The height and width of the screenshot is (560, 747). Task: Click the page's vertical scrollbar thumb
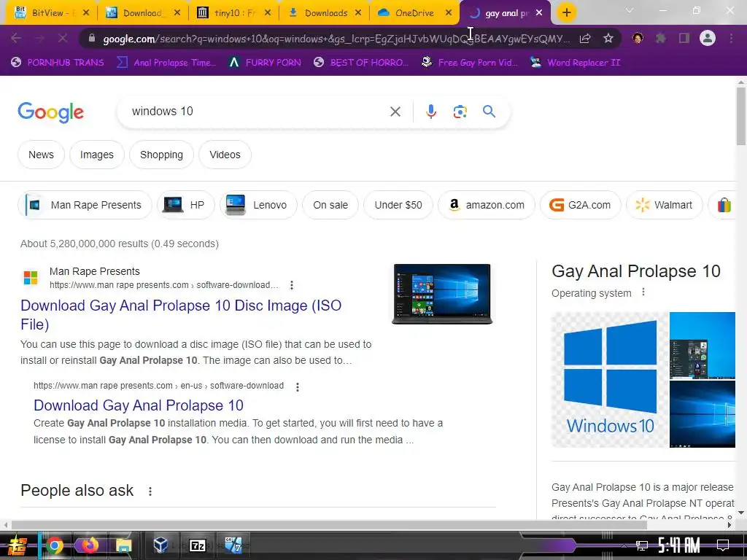[741, 116]
